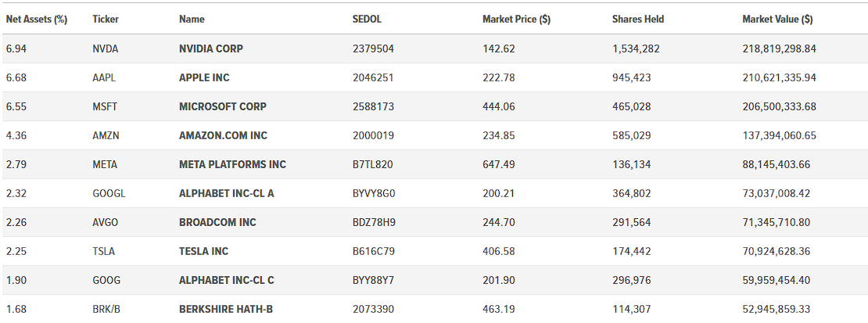Select the GOOGL ticker cell

coord(109,193)
